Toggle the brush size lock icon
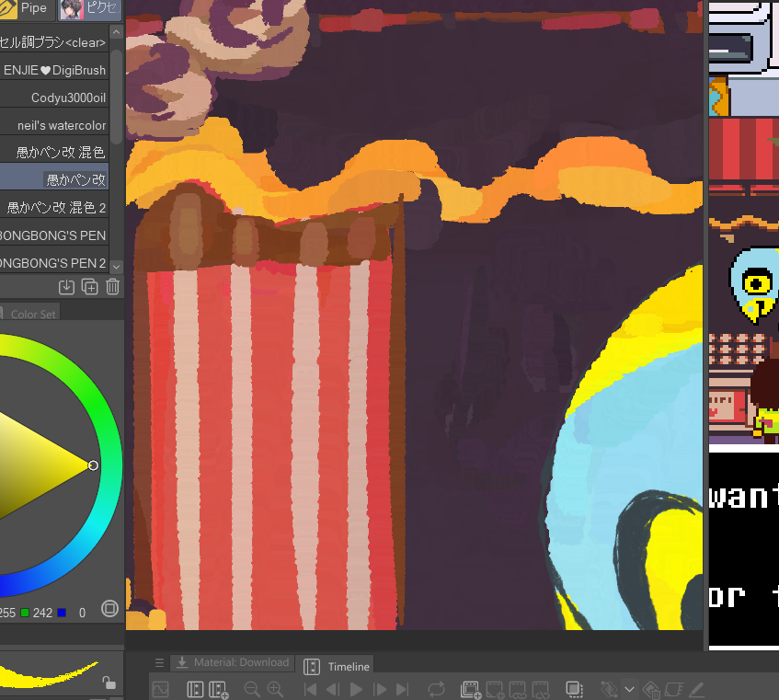This screenshot has width=779, height=700. [109, 683]
